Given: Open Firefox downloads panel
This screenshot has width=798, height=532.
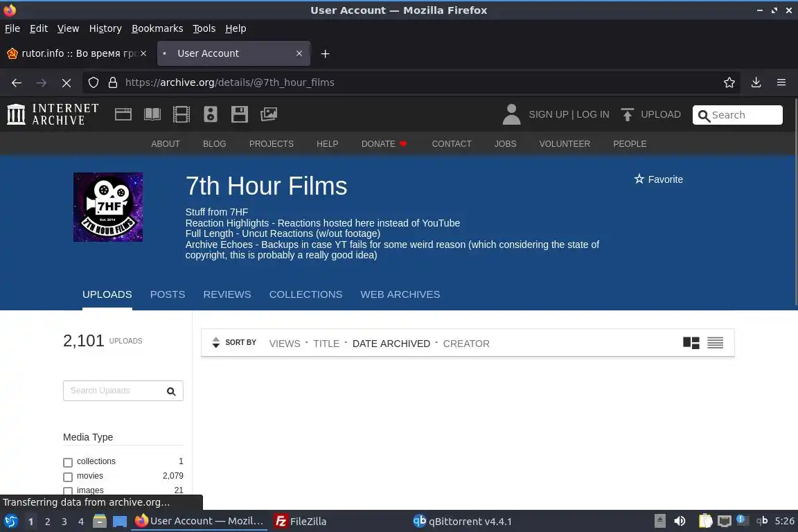Looking at the screenshot, I should point(756,82).
